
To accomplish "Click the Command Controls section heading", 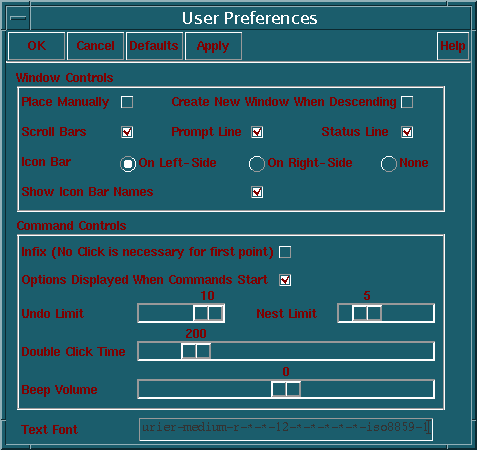I will point(72,226).
